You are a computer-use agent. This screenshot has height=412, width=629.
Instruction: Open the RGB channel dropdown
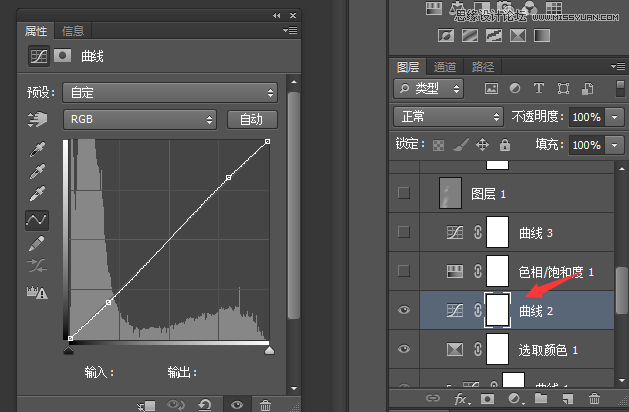point(140,120)
